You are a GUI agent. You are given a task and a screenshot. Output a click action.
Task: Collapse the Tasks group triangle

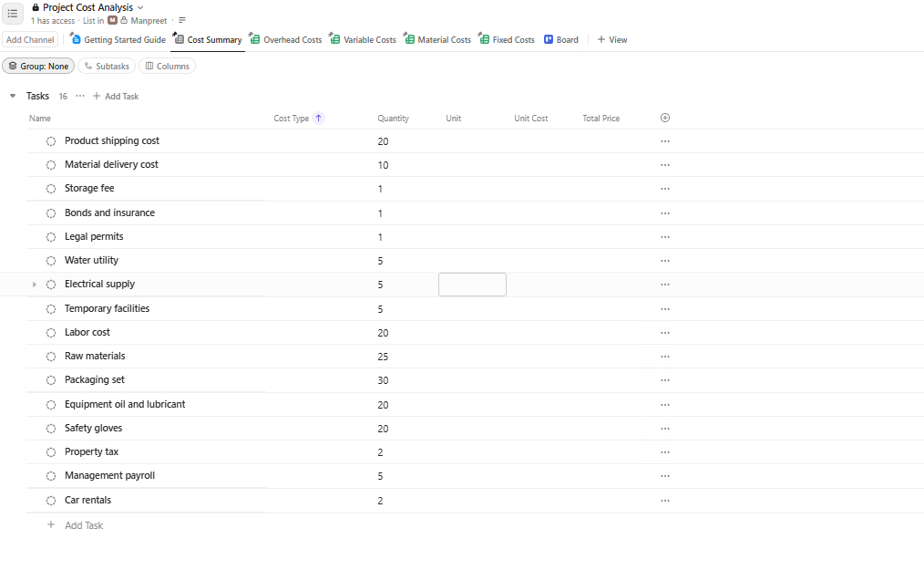(x=13, y=96)
